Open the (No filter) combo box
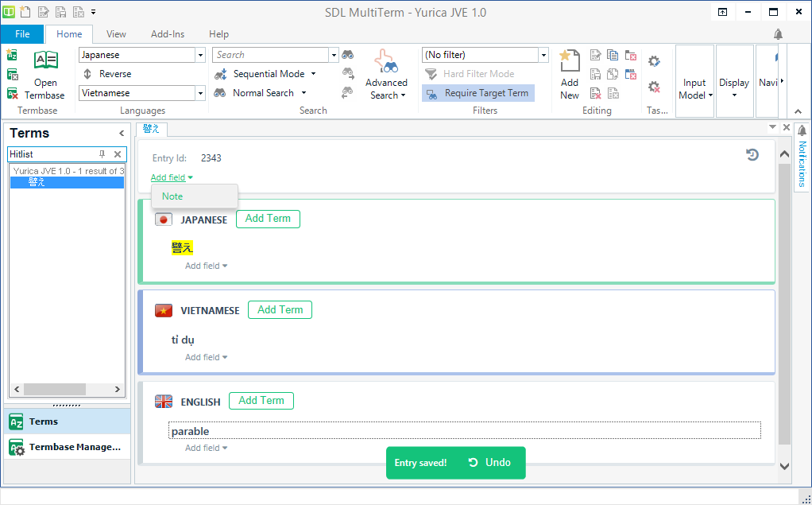The width and height of the screenshot is (812, 505). coord(485,55)
